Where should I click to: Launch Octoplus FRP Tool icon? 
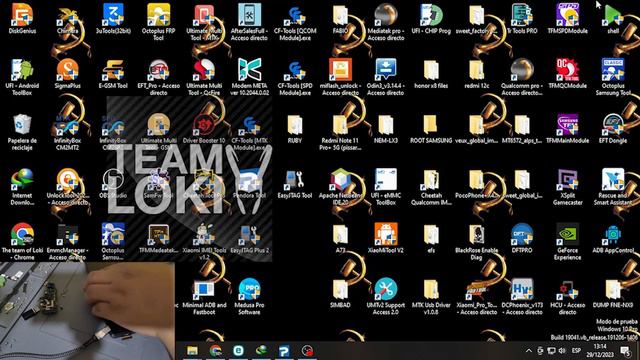click(x=158, y=15)
